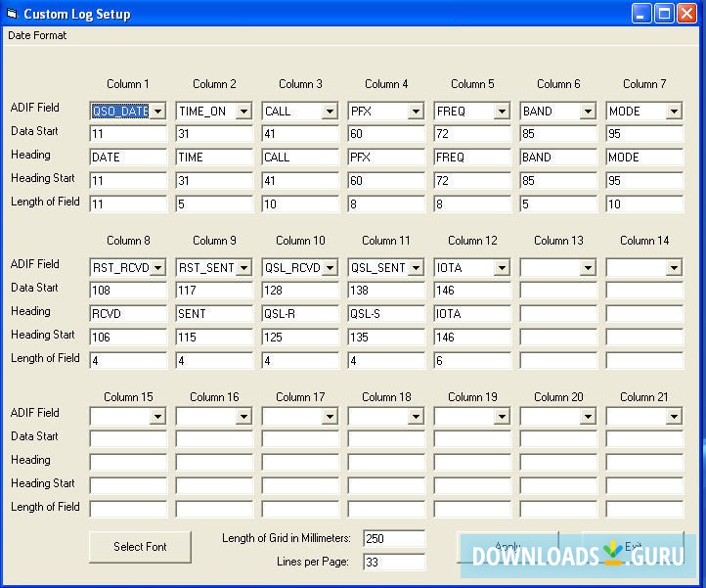This screenshot has width=706, height=588.
Task: Maximize the Custom Log Setup window
Action: click(x=664, y=14)
